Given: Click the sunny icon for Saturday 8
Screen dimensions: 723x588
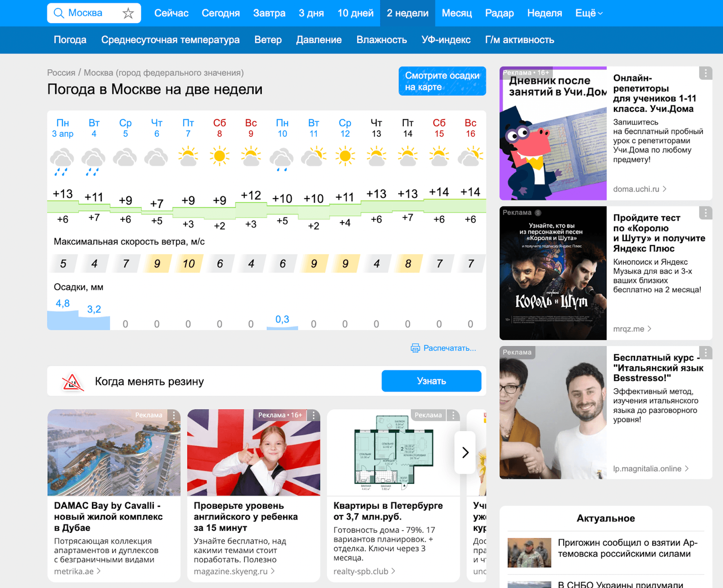Looking at the screenshot, I should click(219, 156).
